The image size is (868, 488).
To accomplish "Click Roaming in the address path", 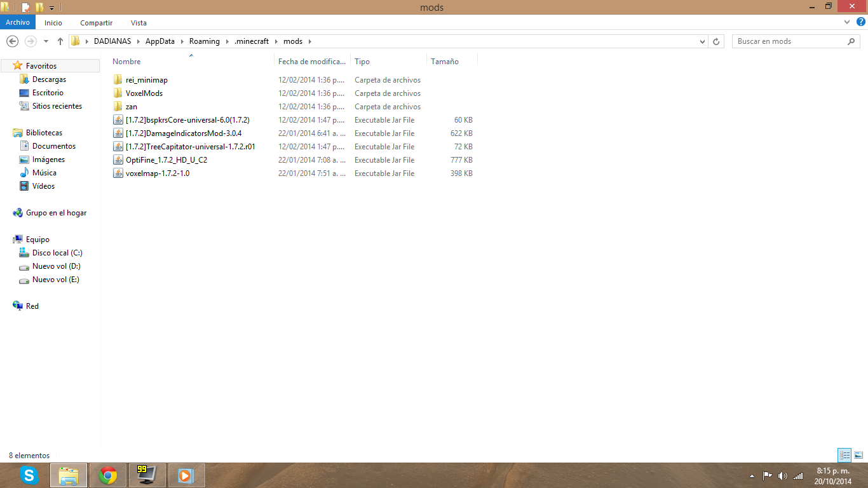I will (x=204, y=41).
